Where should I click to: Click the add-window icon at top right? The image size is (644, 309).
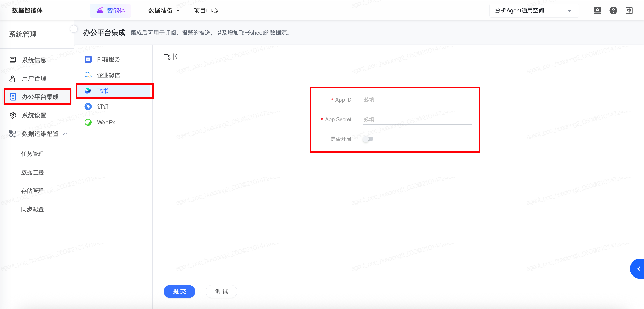click(x=629, y=11)
